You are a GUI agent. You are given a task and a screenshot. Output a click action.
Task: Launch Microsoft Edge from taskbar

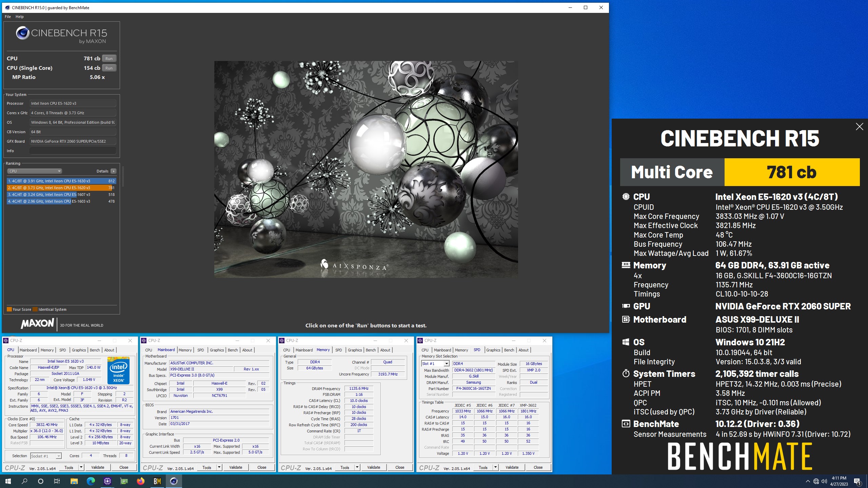91,481
